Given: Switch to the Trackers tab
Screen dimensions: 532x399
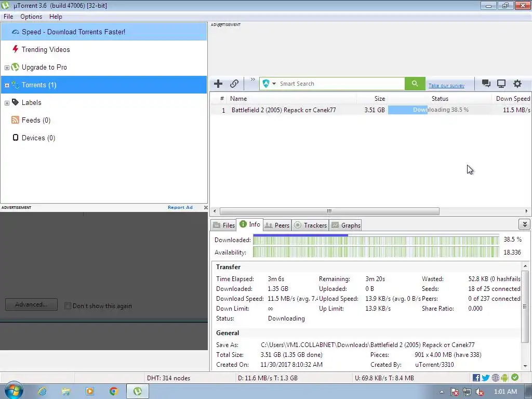Looking at the screenshot, I should tap(310, 225).
